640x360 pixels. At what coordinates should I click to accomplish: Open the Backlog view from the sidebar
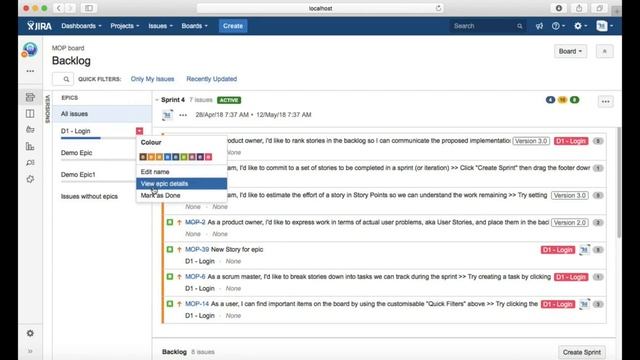30,97
